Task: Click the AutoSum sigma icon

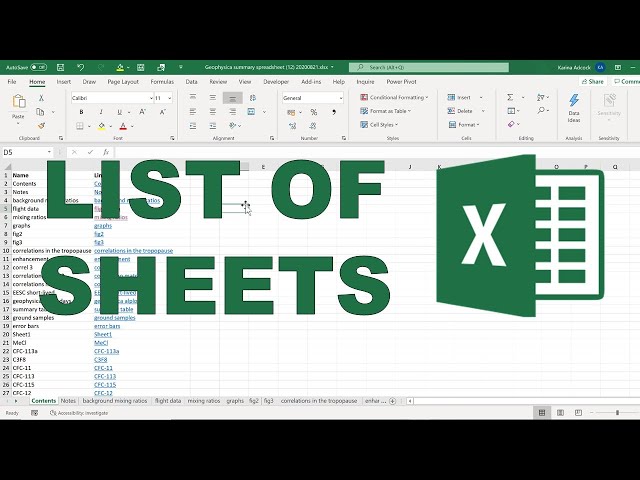Action: tap(510, 98)
